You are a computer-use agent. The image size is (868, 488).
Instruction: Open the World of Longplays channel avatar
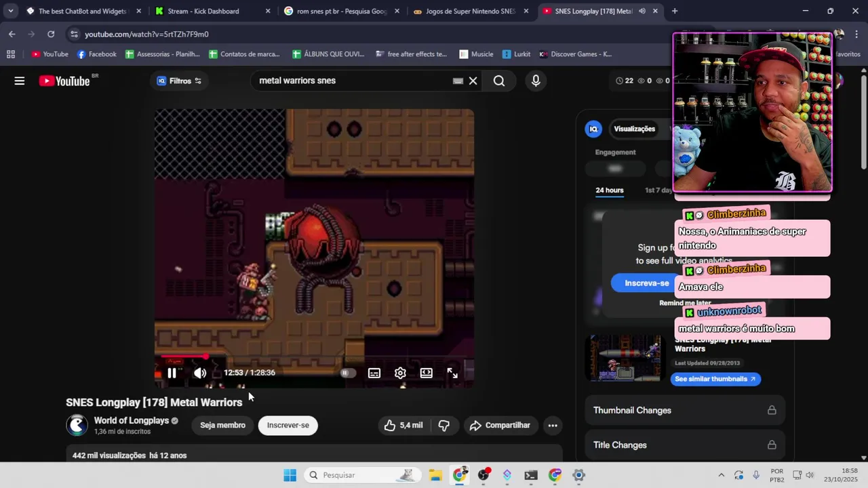tap(77, 425)
